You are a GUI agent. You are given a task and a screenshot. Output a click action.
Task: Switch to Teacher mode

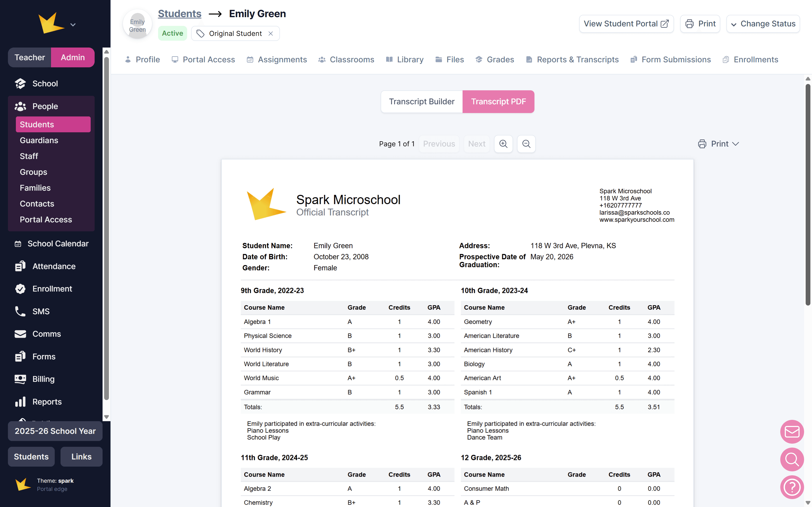coord(30,57)
